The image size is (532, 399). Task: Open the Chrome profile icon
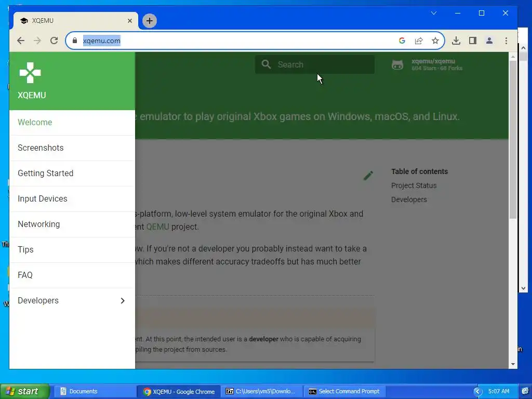489,41
